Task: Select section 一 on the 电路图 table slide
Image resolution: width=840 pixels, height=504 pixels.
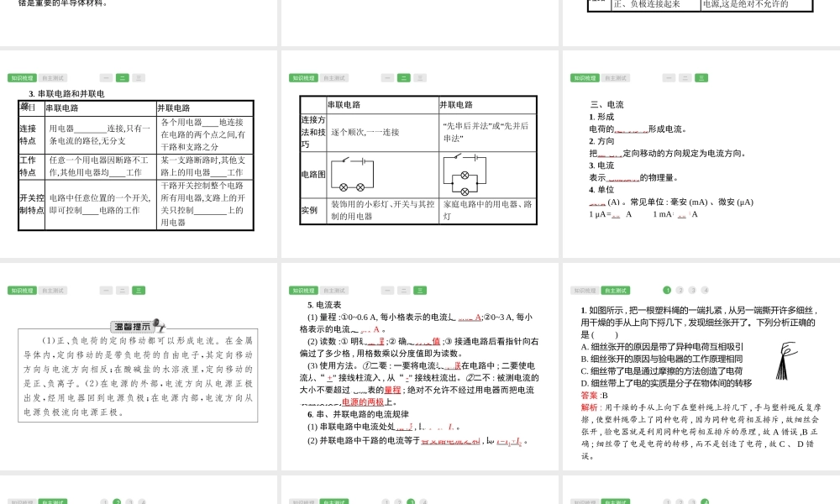Action: pos(387,78)
